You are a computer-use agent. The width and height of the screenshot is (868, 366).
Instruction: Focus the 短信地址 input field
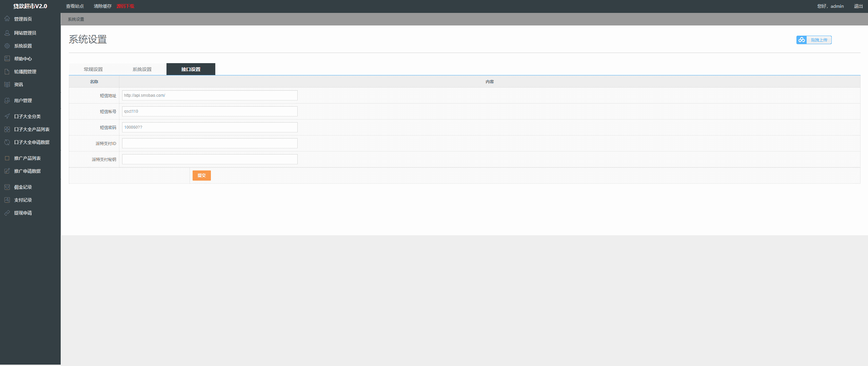tap(210, 95)
